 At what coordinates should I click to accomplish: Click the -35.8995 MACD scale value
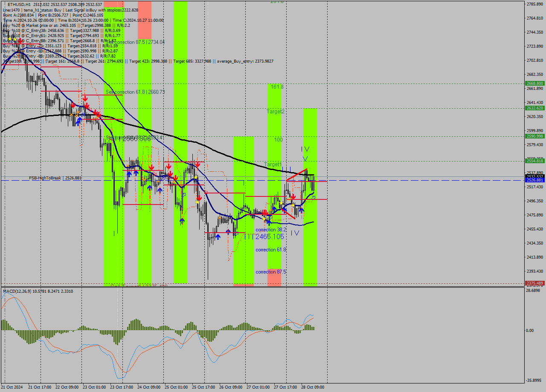(x=534, y=380)
